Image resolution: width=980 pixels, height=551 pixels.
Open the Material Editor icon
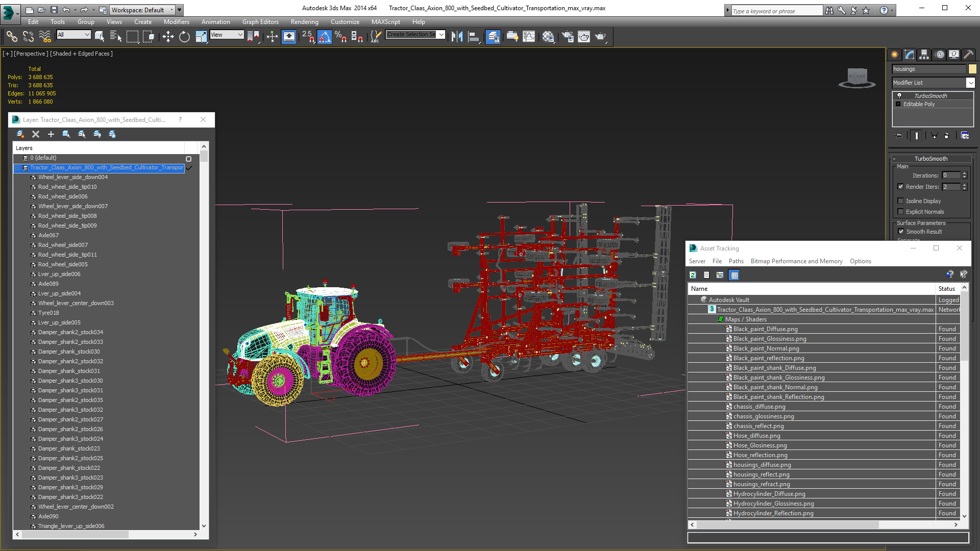548,36
